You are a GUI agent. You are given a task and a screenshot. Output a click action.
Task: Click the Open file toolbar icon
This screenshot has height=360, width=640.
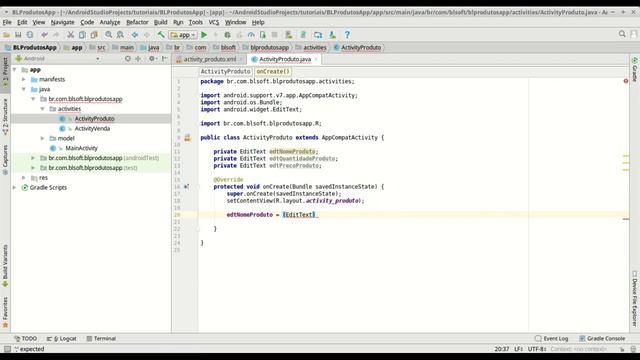tap(7, 35)
